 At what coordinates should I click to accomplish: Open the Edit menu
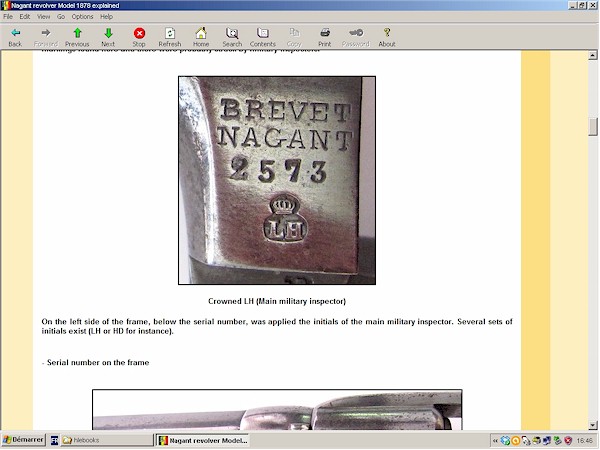[x=25, y=16]
